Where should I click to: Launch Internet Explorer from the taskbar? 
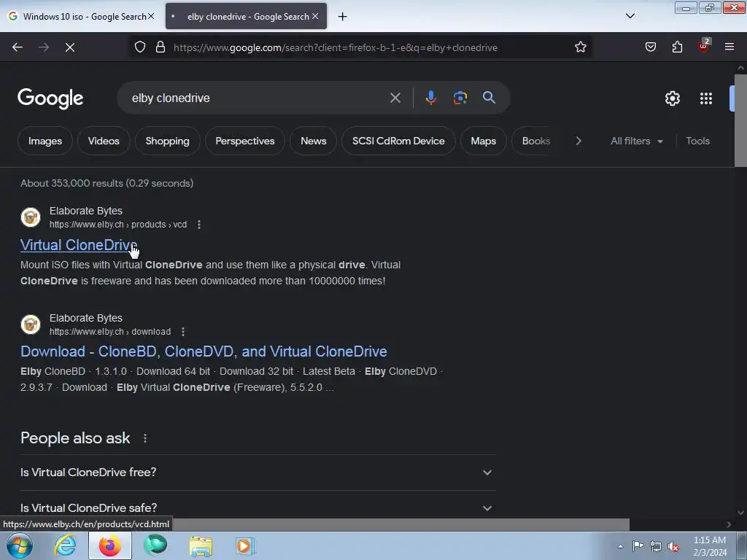click(65, 545)
